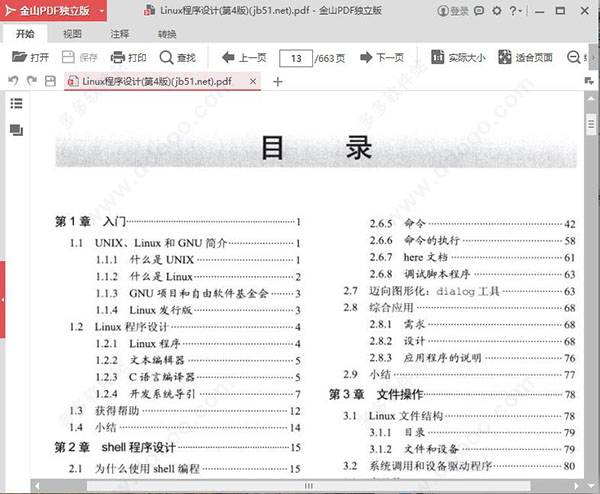Click the contents entry 第1章 入门
This screenshot has width=600, height=494.
tap(178, 222)
